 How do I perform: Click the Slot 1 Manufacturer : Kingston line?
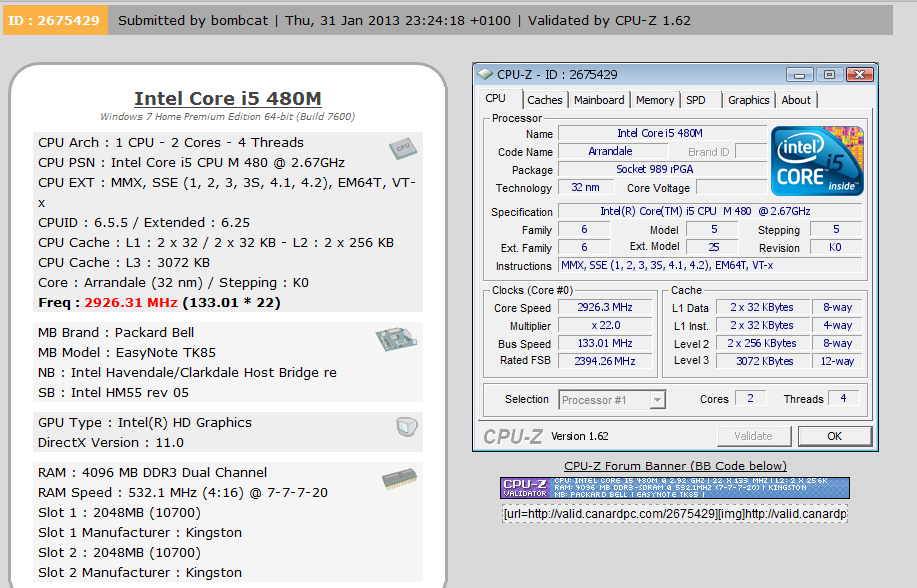(140, 532)
